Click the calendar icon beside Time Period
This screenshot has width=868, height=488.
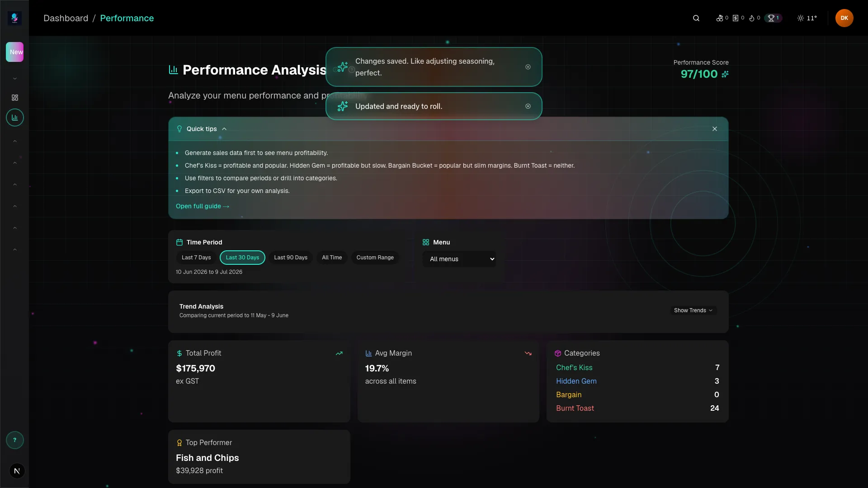179,242
